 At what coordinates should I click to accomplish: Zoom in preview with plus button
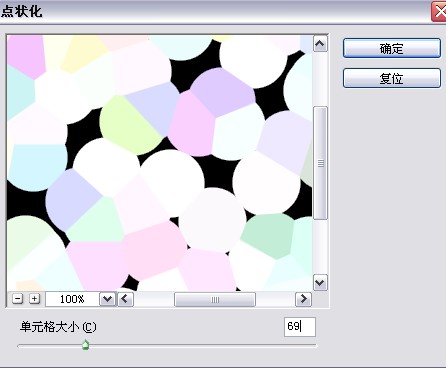pos(34,299)
